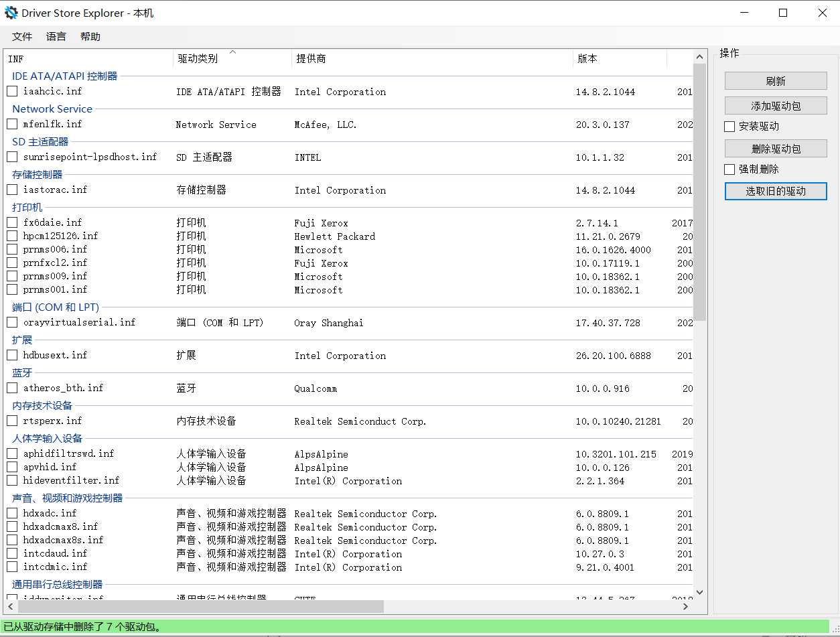Tick the sunrisepoint-lpsdhost.inf checkbox
The width and height of the screenshot is (840, 637).
pos(12,157)
